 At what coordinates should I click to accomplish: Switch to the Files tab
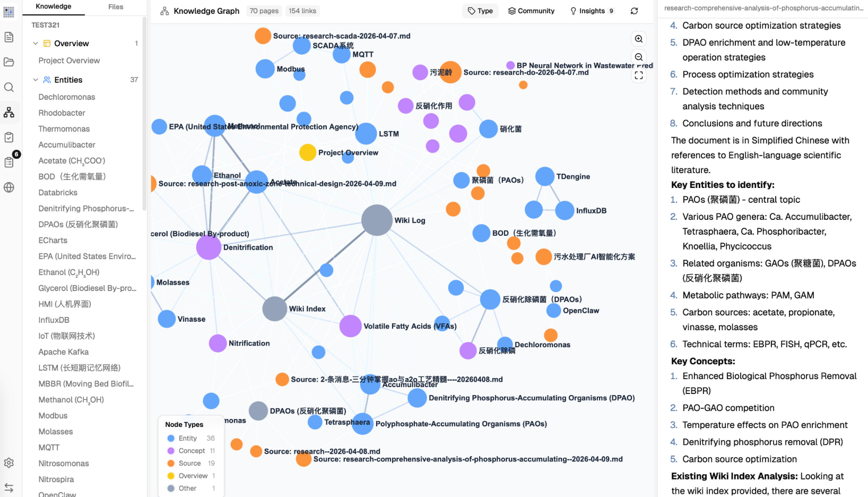pos(116,7)
